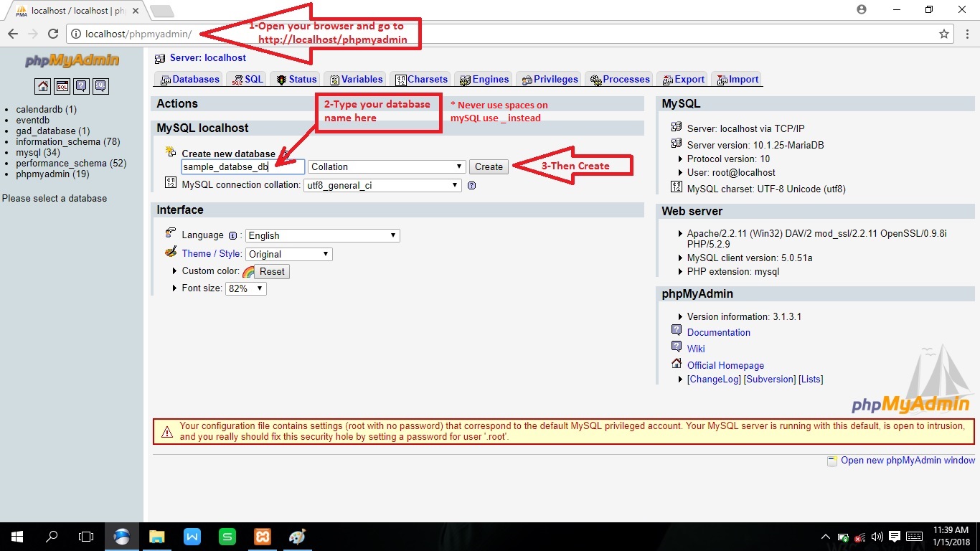Open the XAMPP control panel taskbar icon
Screen dimensions: 980x551
tap(262, 537)
